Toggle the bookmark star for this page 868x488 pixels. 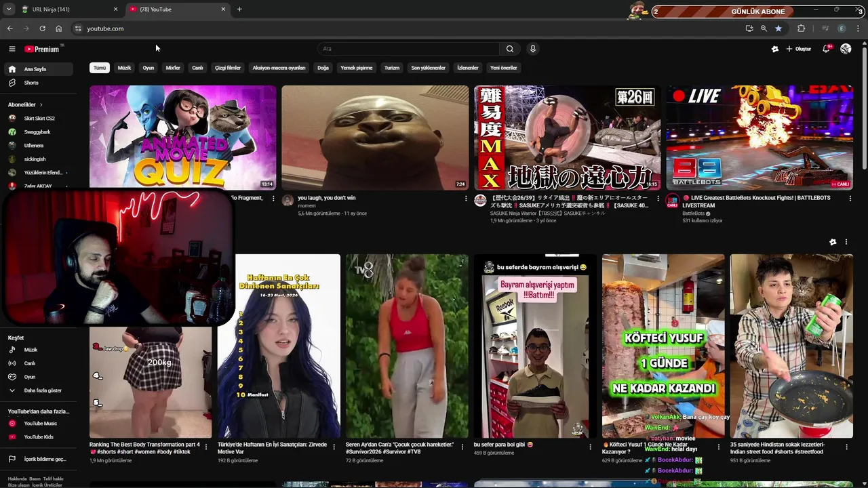point(778,28)
